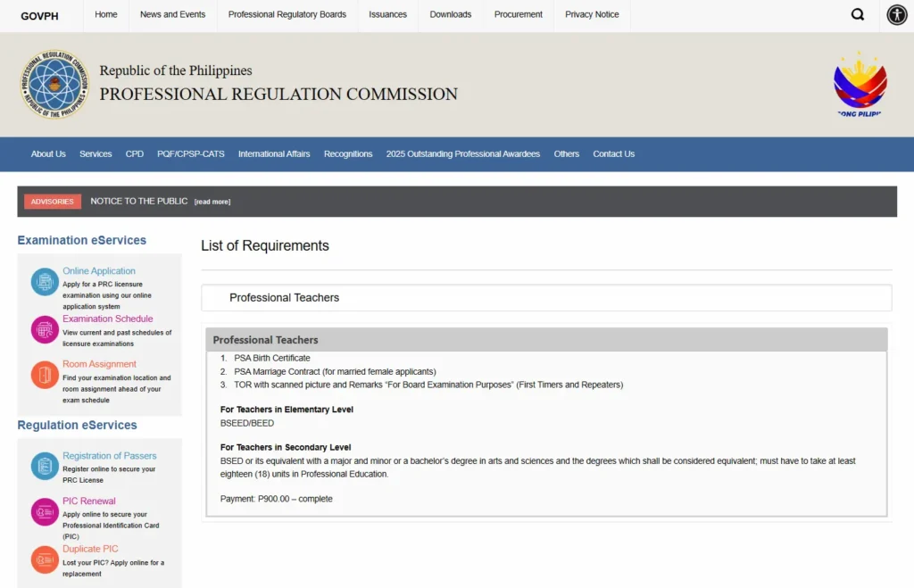Image resolution: width=914 pixels, height=588 pixels.
Task: Click the PSA Marriage Contract requirement line
Action: 336,372
